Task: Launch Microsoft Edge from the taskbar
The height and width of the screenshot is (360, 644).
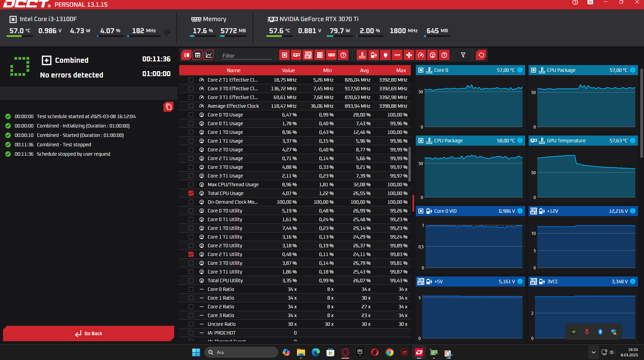Action: pos(315,352)
